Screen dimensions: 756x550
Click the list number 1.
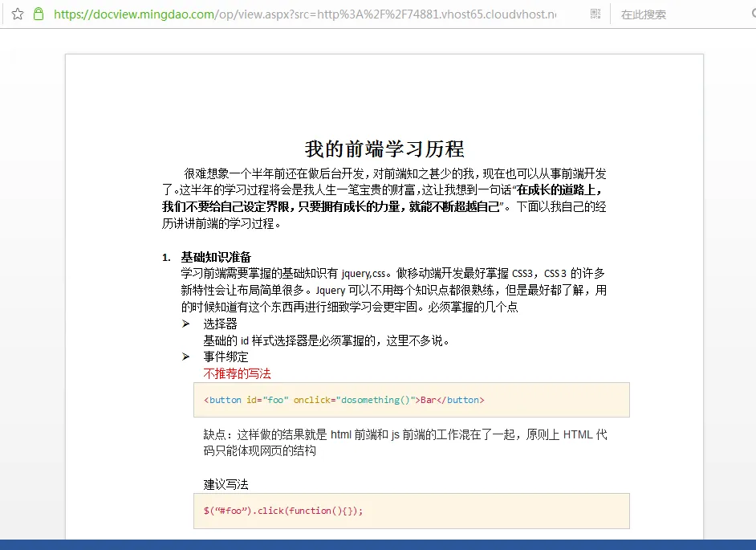(166, 258)
